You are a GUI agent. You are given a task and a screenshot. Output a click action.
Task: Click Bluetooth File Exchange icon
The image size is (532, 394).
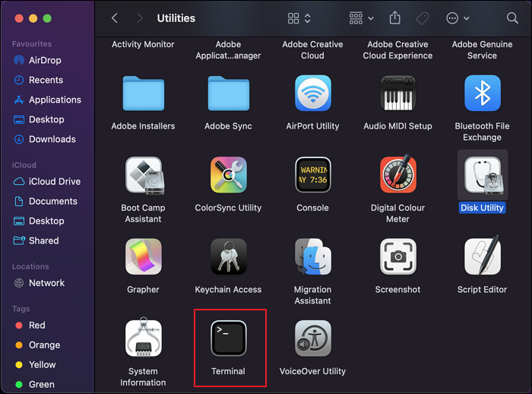(x=482, y=93)
